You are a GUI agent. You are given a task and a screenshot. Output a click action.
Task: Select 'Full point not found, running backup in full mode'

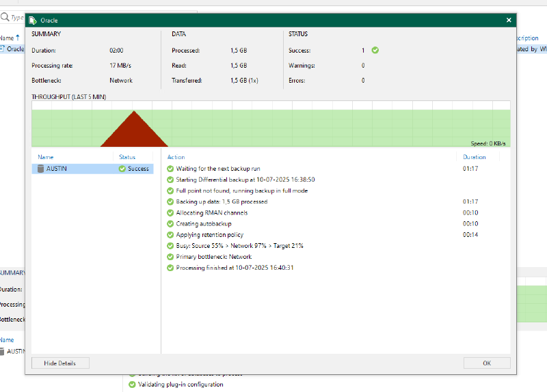(x=242, y=191)
